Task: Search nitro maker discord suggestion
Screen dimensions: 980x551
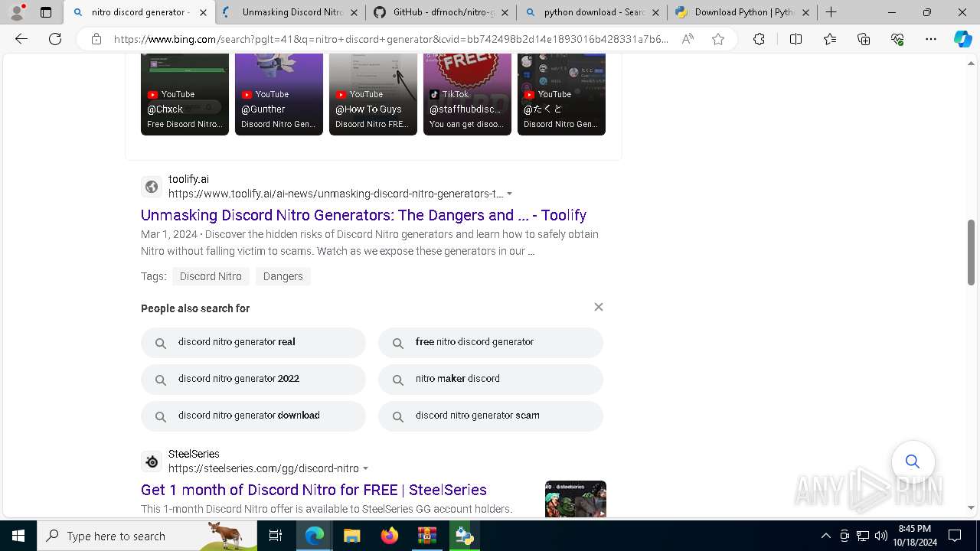Action: 491,380
